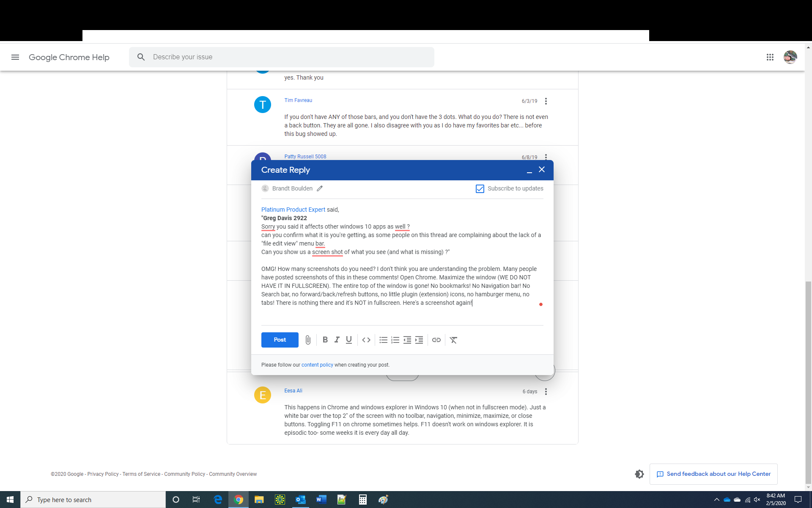This screenshot has width=812, height=508.
Task: Uncheck Subscribe to updates checkbox
Action: (480, 189)
